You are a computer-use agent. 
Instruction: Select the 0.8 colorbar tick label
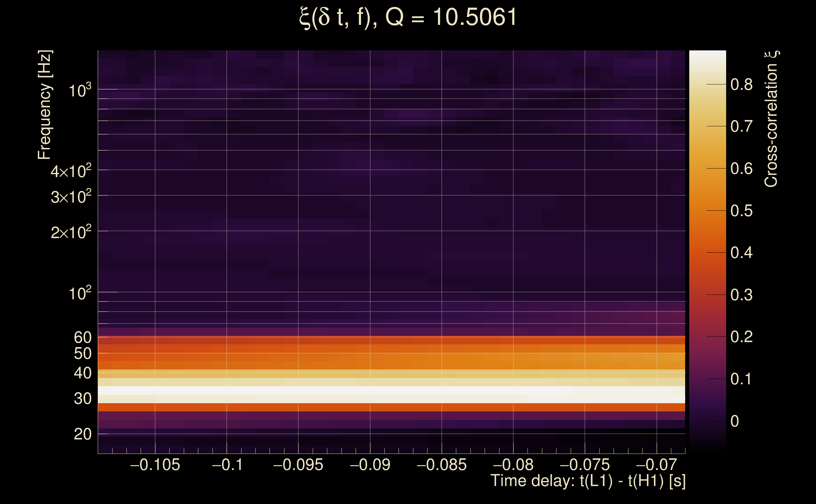click(x=741, y=85)
